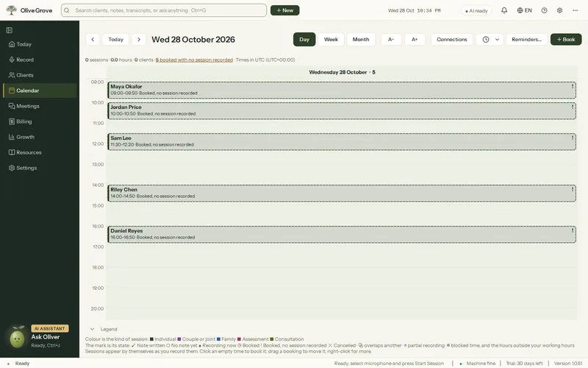The height and width of the screenshot is (368, 588).
Task: Open Billing in the sidebar
Action: click(x=40, y=121)
